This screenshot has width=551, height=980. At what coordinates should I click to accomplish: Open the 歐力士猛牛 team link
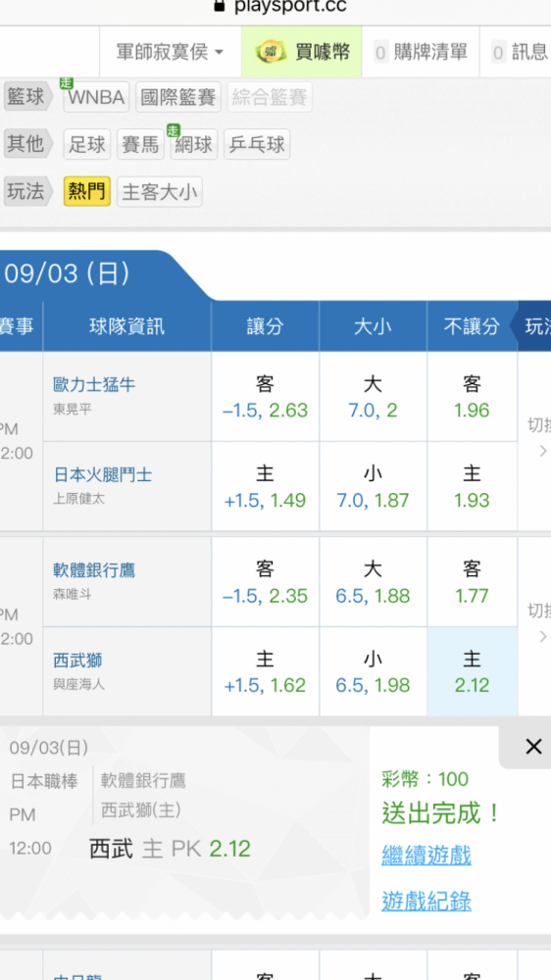coord(94,384)
